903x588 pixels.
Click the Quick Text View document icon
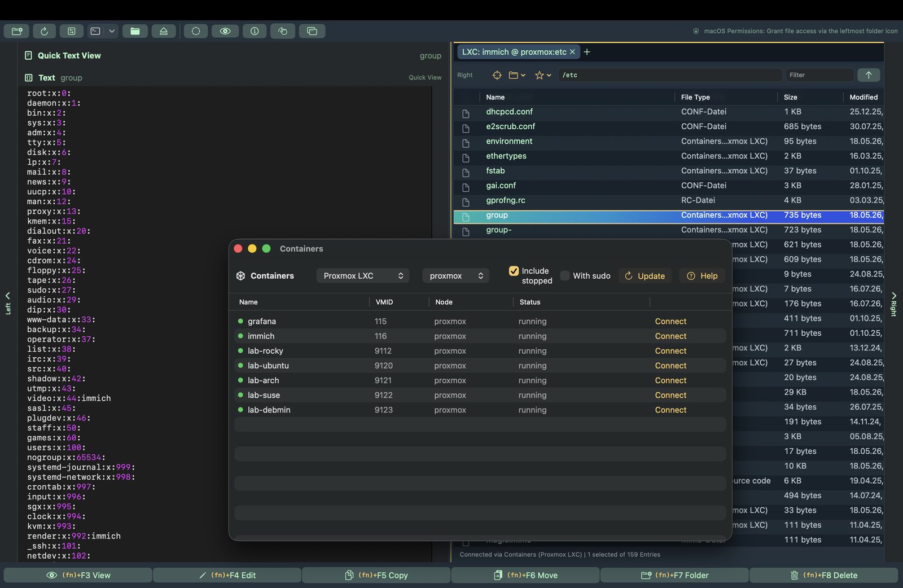pyautogui.click(x=28, y=55)
